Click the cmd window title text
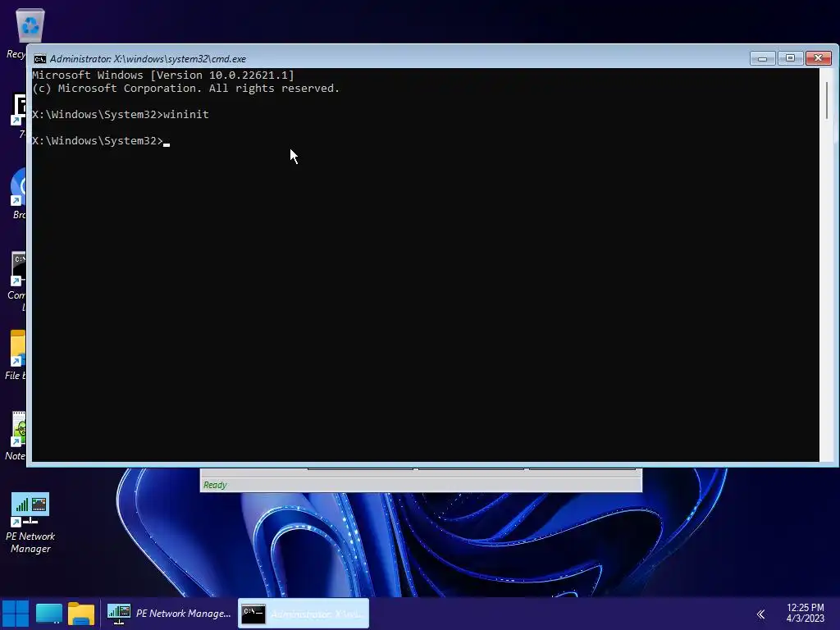Image resolution: width=840 pixels, height=630 pixels. [x=148, y=59]
